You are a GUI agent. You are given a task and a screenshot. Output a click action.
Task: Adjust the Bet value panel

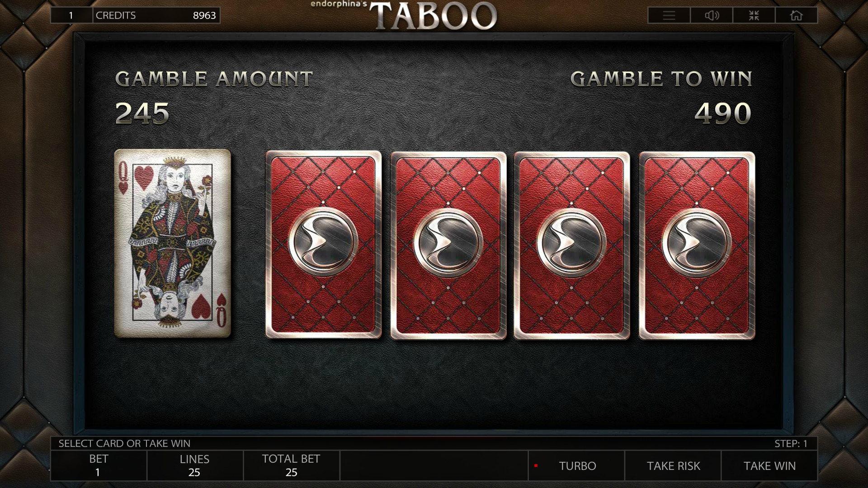[99, 465]
